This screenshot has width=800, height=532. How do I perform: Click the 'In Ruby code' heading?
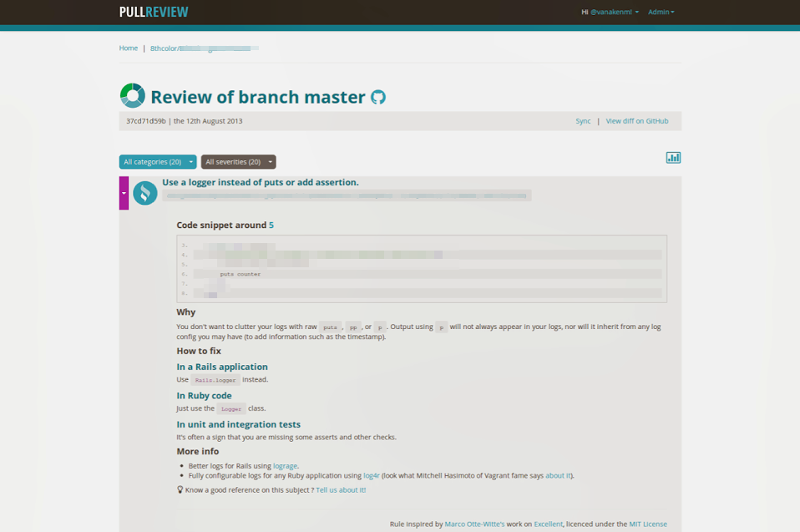[204, 395]
